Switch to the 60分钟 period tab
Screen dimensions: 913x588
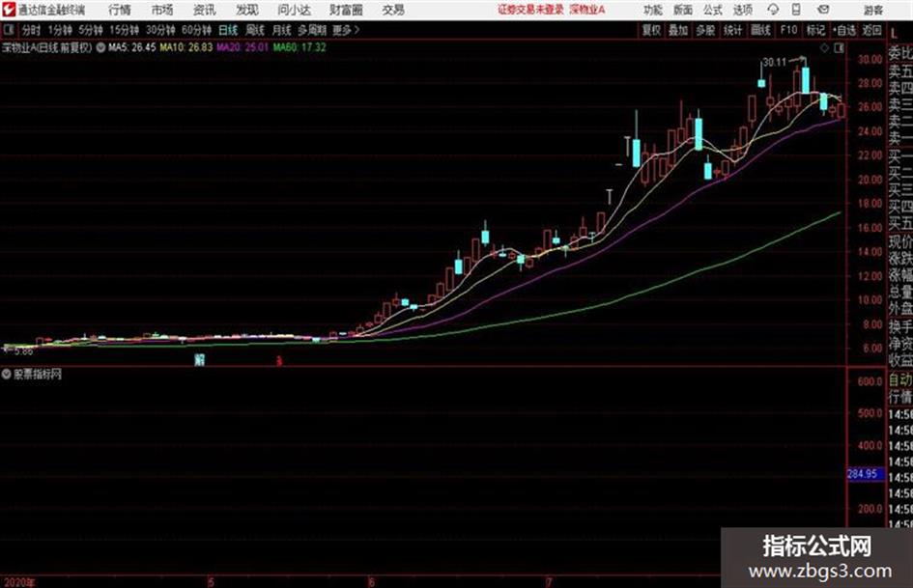(197, 30)
